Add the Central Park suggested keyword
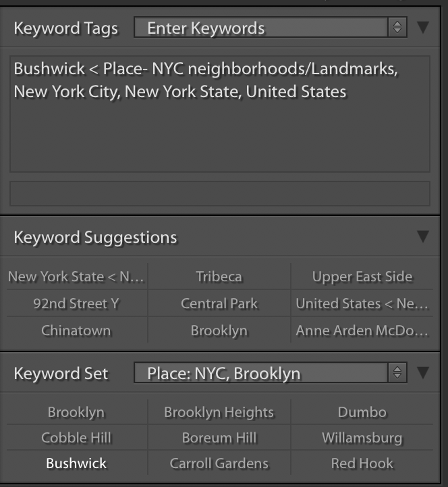 point(219,304)
